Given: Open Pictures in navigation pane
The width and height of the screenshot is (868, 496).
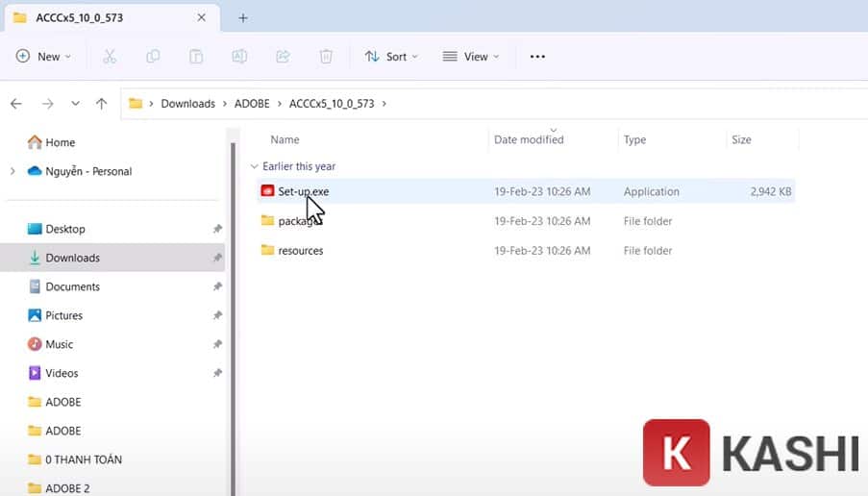Looking at the screenshot, I should coord(63,315).
